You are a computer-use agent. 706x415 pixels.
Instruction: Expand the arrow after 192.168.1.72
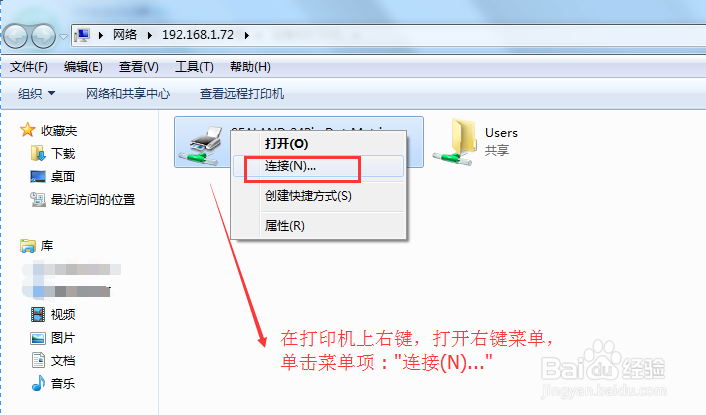click(x=246, y=35)
